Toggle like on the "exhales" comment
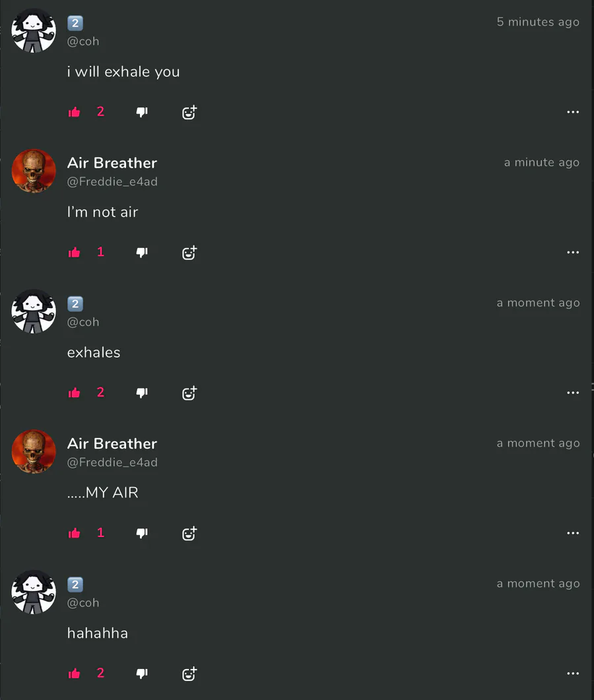 [x=74, y=393]
